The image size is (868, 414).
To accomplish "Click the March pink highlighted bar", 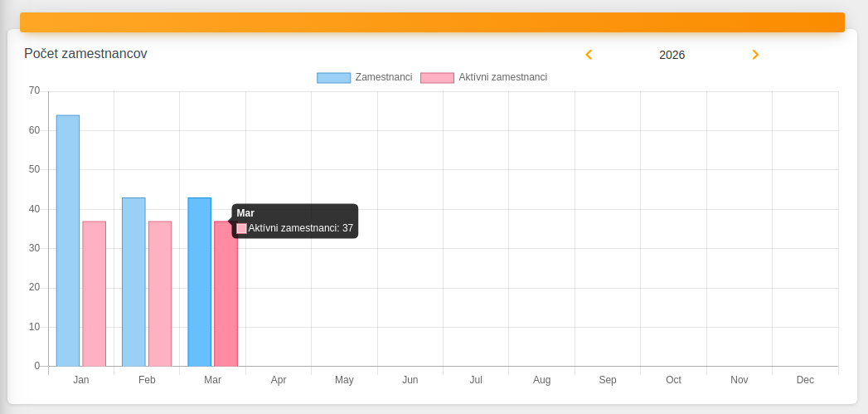I will tap(225, 294).
